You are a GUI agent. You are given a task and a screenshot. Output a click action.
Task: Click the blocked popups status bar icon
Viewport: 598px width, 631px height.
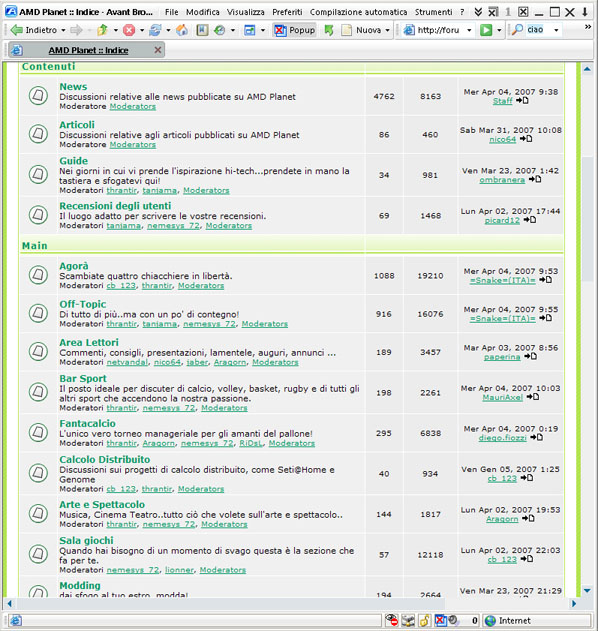pyautogui.click(x=440, y=620)
